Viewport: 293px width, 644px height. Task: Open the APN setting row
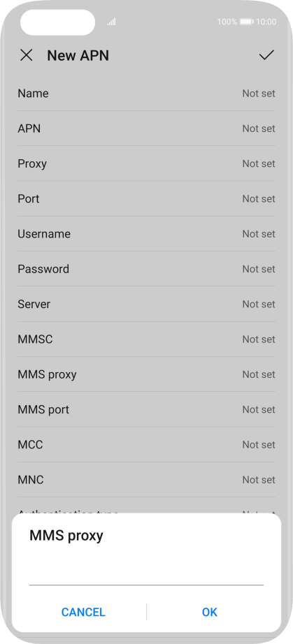[x=146, y=129]
